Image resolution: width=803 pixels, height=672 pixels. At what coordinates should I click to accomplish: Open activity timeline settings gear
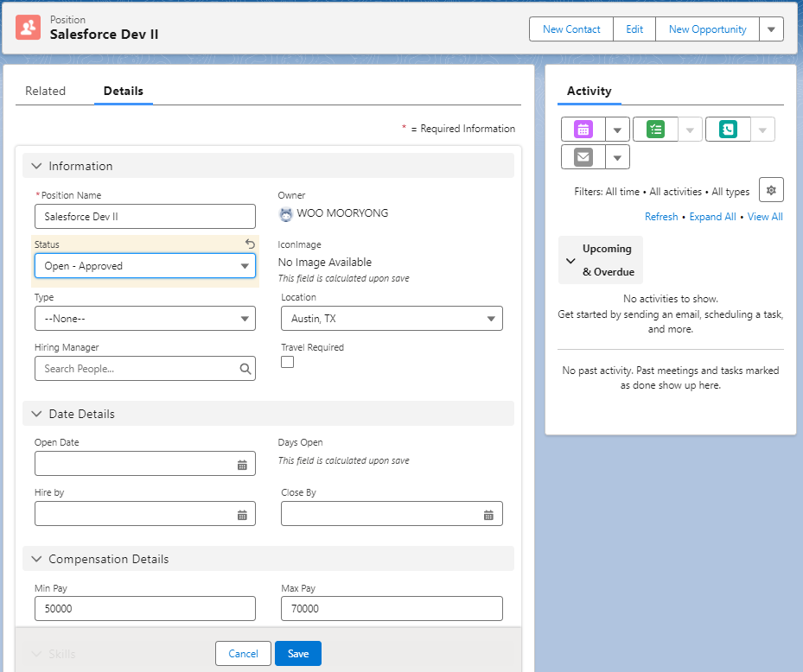(x=771, y=190)
